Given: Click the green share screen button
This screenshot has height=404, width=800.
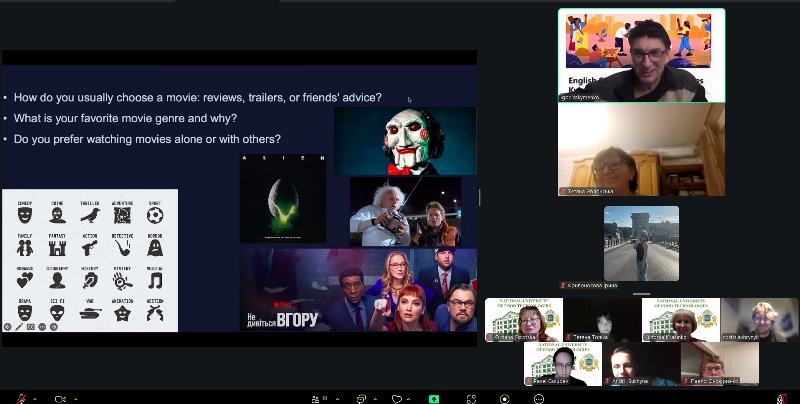Looking at the screenshot, I should (x=434, y=398).
